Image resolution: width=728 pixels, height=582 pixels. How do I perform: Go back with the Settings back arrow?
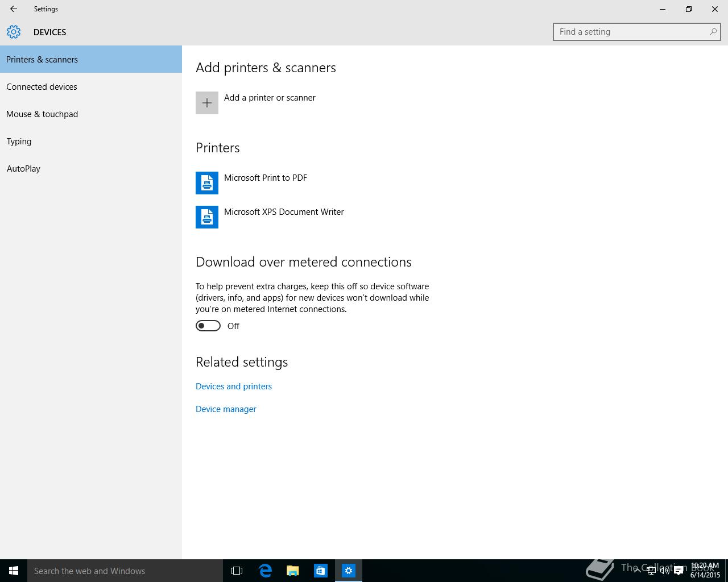(13, 9)
